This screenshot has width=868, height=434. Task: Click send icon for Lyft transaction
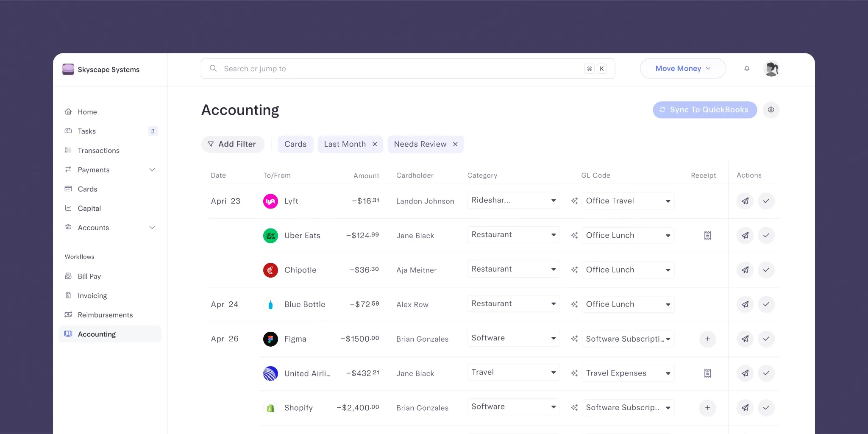pos(745,201)
